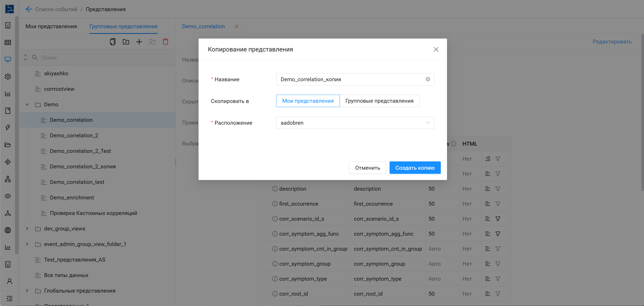Open the user profile sidebar icon
This screenshot has width=644, height=306.
pos(10,281)
